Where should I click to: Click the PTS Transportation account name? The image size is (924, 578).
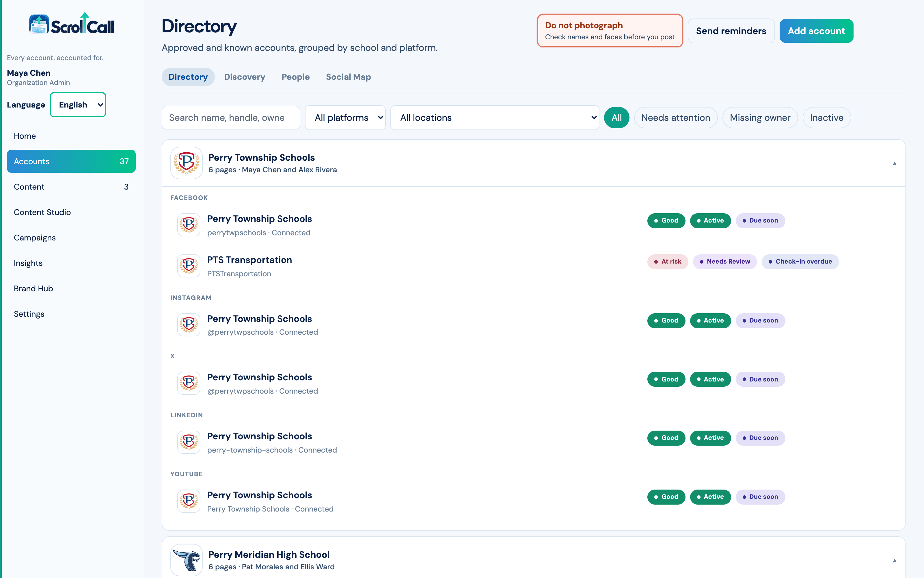[x=249, y=260]
